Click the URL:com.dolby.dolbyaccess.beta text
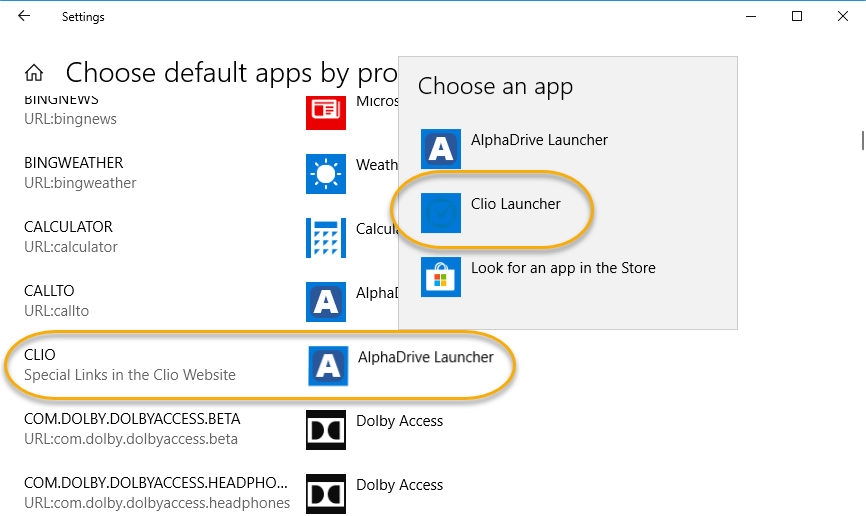 pos(131,439)
